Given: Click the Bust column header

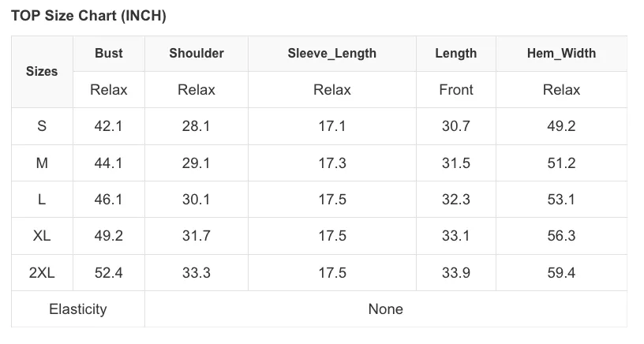Looking at the screenshot, I should [109, 54].
